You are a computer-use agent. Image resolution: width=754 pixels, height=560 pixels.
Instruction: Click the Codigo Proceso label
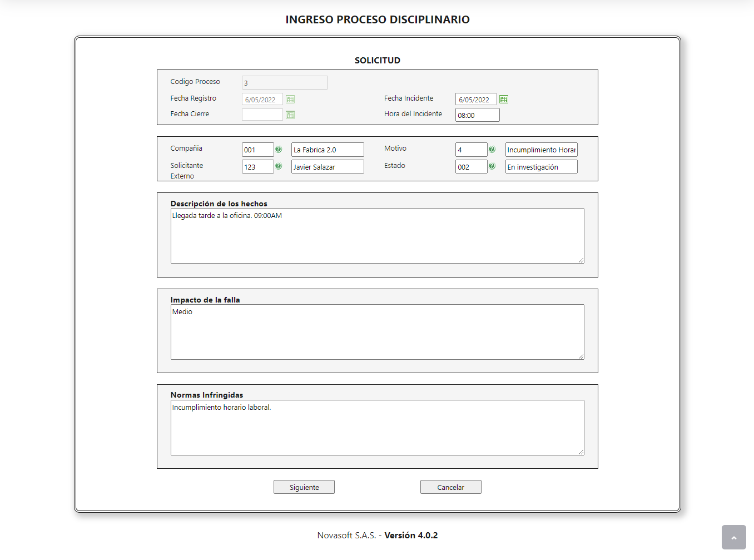195,82
